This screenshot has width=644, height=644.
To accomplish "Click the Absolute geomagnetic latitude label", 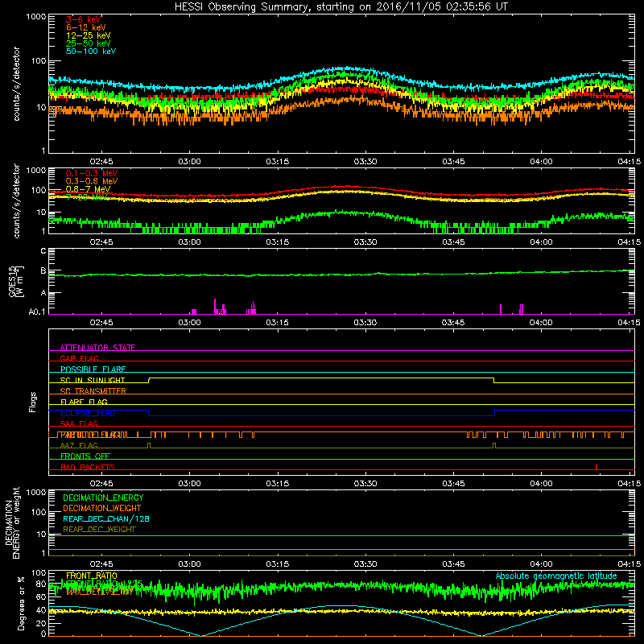I will click(x=556, y=576).
